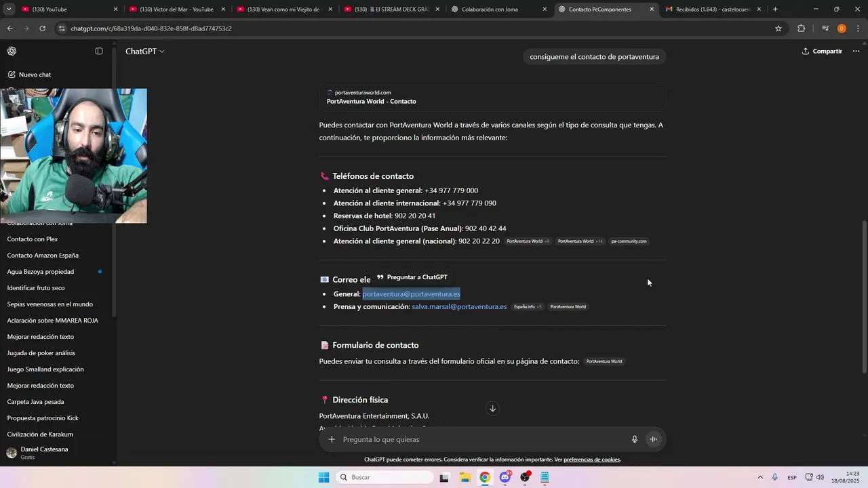
Task: Open Chrome's three-dot menu
Action: (859, 28)
